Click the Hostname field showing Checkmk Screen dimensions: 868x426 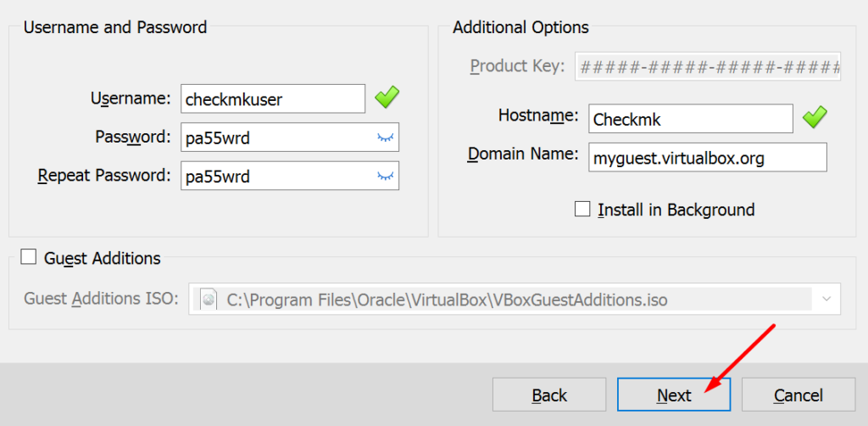click(x=691, y=119)
